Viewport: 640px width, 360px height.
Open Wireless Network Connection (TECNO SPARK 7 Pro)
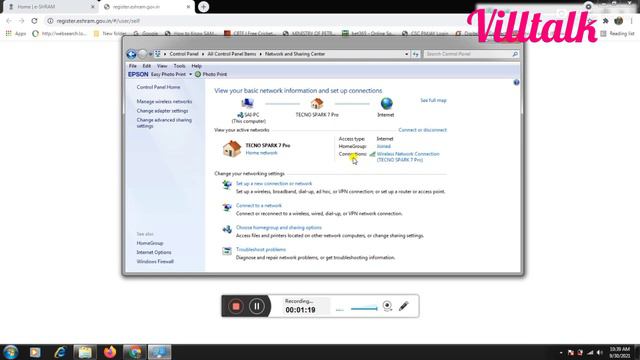tap(408, 157)
